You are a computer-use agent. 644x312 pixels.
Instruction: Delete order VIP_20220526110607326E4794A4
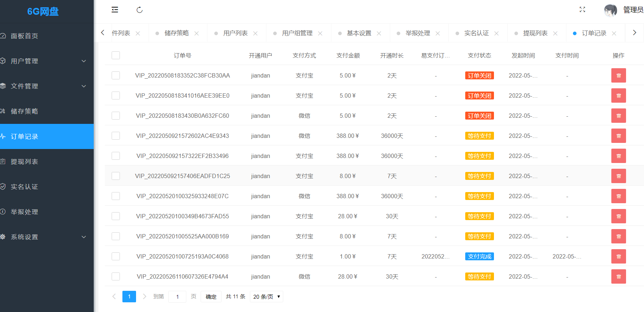point(619,276)
